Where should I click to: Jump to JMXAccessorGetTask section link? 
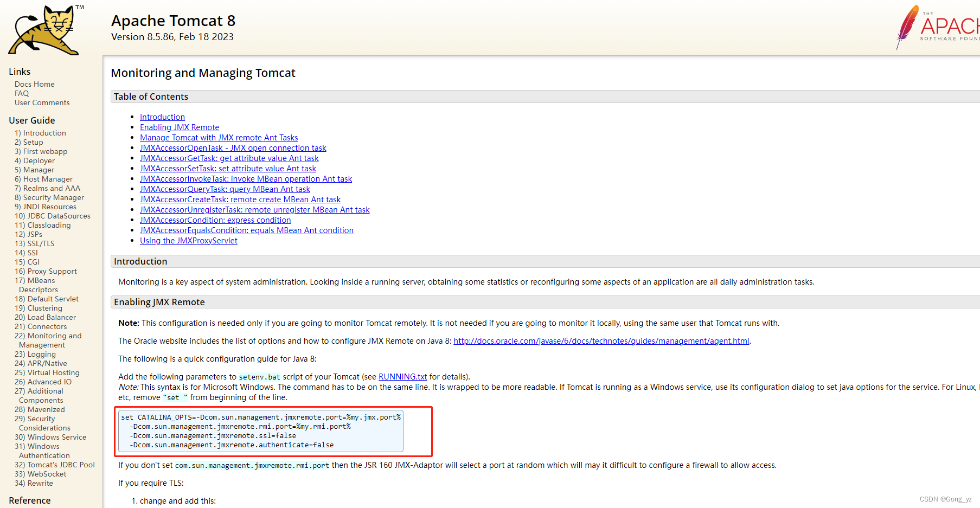[x=229, y=158]
